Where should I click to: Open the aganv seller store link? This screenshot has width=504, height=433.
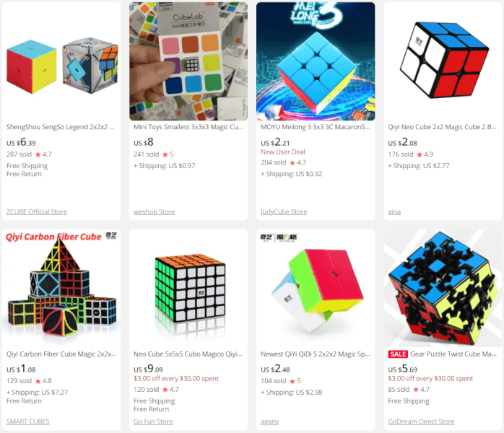click(x=269, y=421)
